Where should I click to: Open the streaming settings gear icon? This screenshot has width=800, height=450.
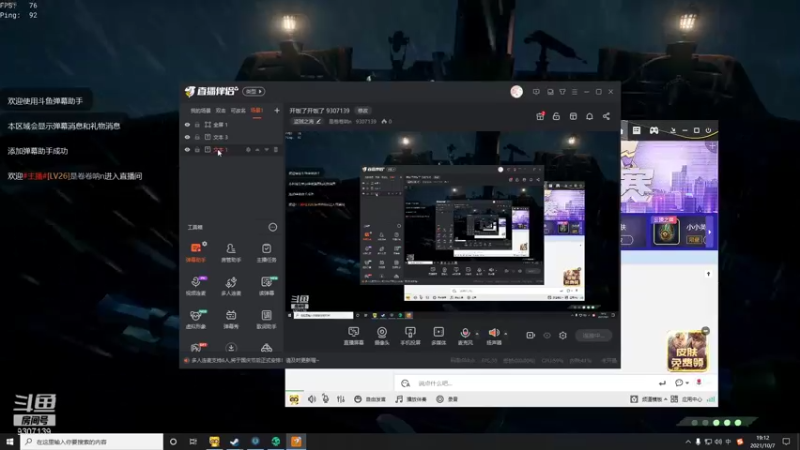[x=563, y=335]
